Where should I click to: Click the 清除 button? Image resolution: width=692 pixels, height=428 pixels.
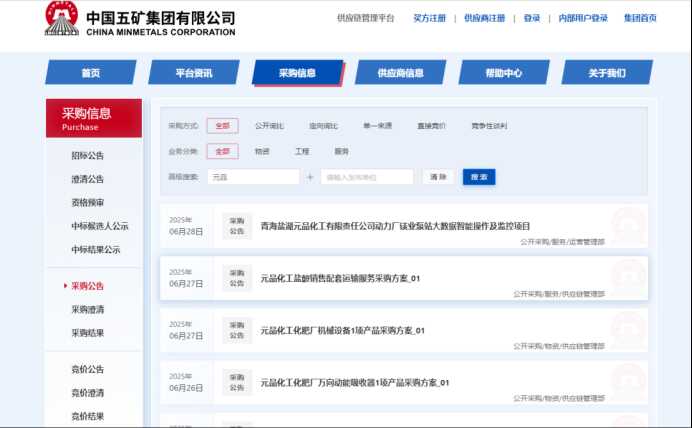coord(438,177)
